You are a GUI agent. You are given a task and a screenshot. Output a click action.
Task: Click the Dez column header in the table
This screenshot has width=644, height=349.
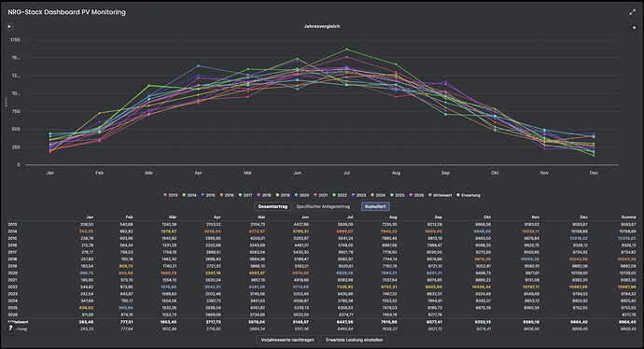(x=583, y=217)
